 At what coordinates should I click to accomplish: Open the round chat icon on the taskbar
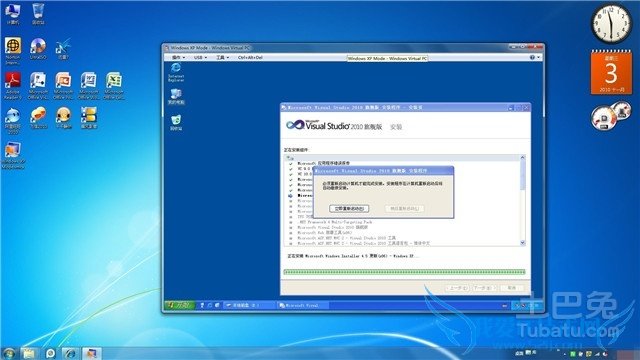[x=50, y=353]
